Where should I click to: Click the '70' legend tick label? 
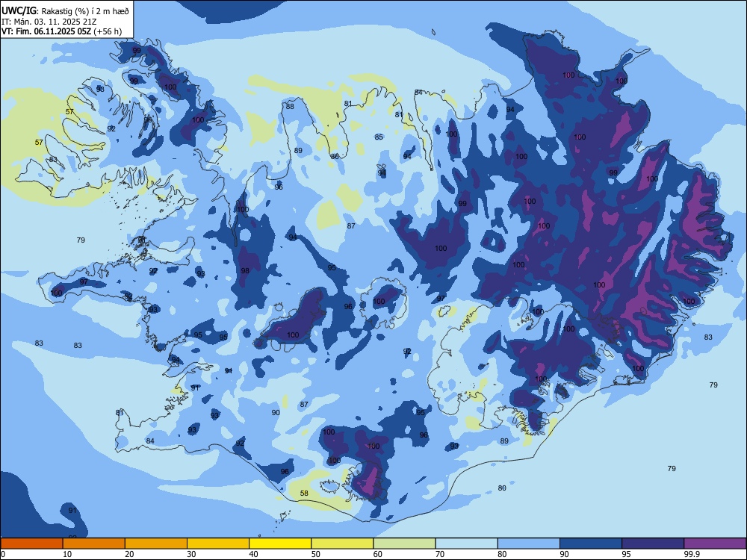[x=440, y=554]
